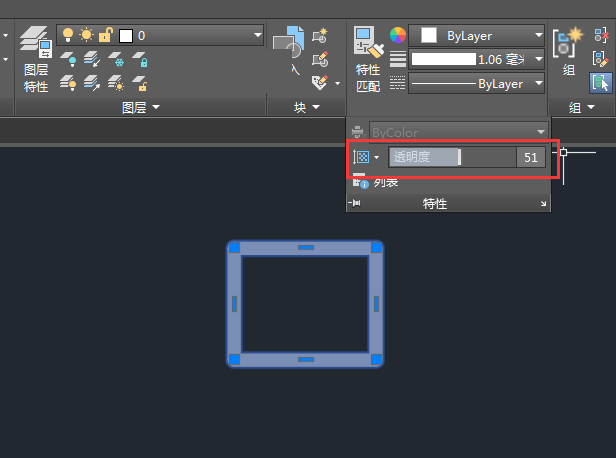Image resolution: width=616 pixels, height=458 pixels.
Task: Click the Ungroup icon with red X
Action: click(601, 35)
